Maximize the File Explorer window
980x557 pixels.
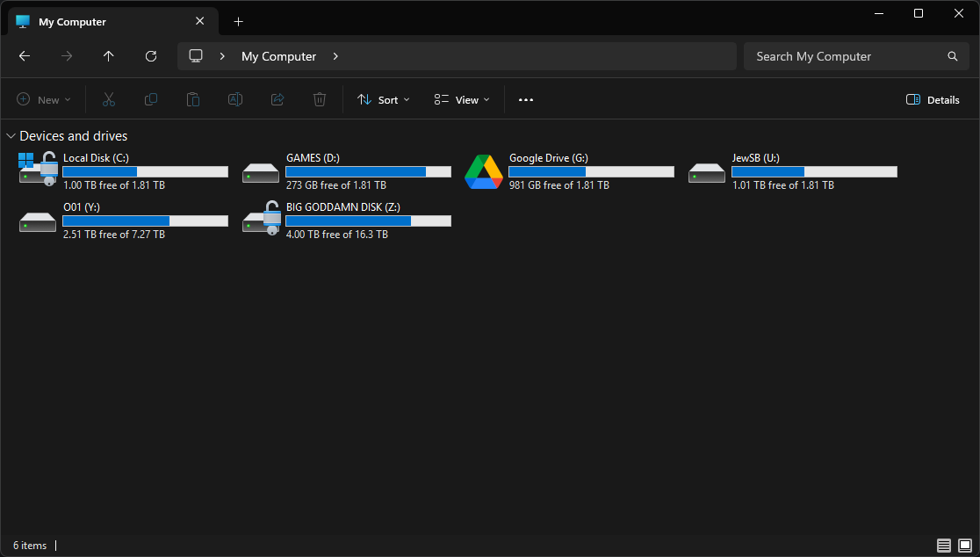[x=919, y=14]
